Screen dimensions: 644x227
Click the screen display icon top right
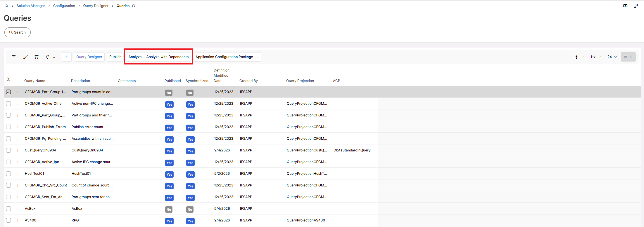point(625,6)
